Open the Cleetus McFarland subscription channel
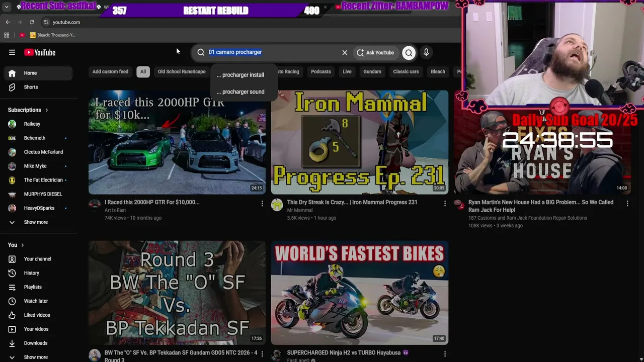The image size is (644, 362). (39, 152)
